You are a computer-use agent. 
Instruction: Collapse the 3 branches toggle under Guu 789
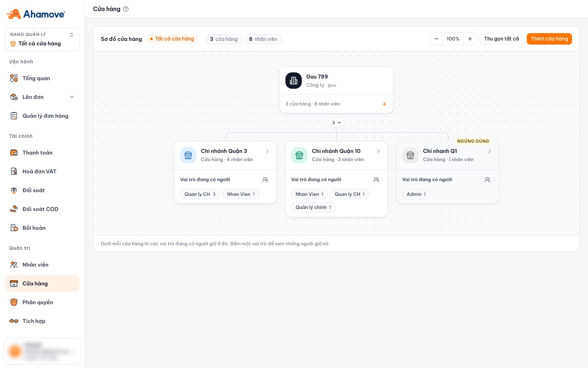[336, 123]
